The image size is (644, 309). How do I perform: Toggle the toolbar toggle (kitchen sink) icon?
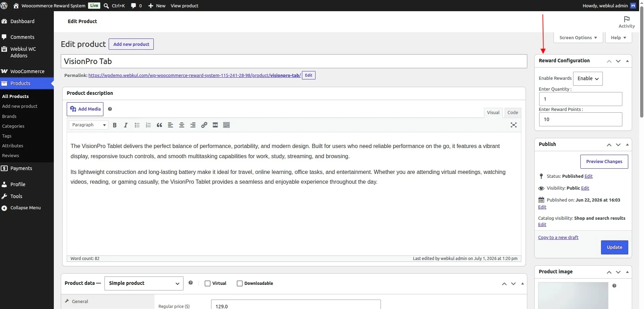[x=226, y=125]
